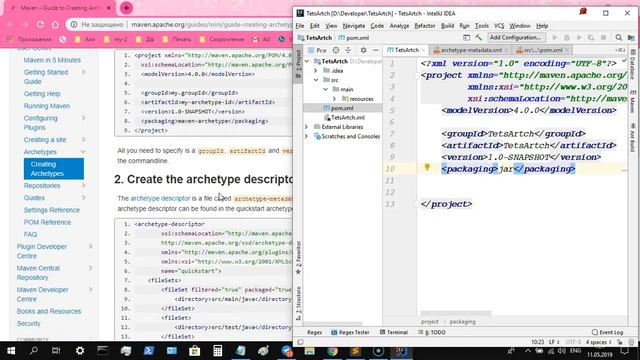Screen dimensions: 640x360
Task: Open IntelliJ VCS menu
Action: [x=499, y=26]
